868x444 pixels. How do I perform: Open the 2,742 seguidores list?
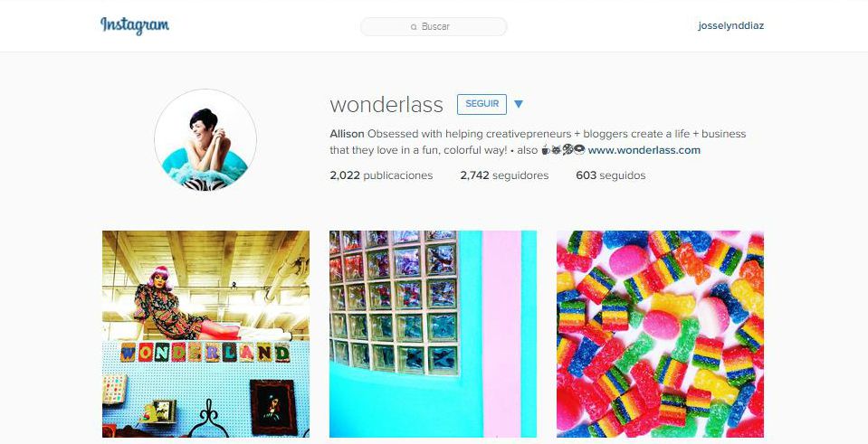[x=504, y=175]
